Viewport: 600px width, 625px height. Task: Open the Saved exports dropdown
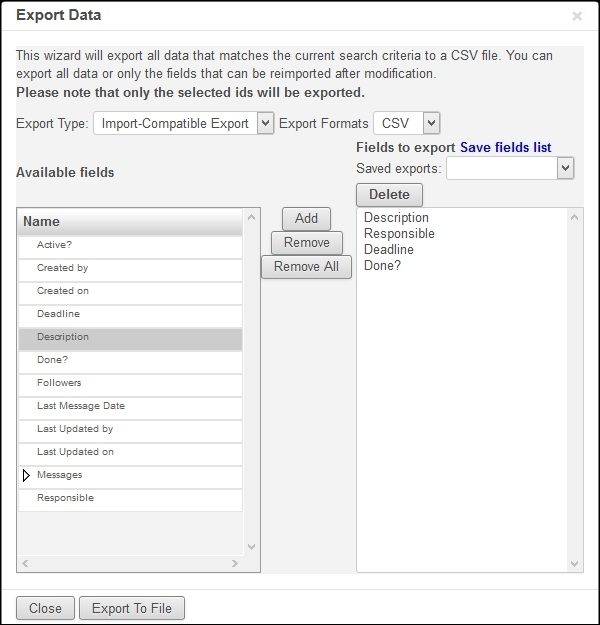[510, 168]
